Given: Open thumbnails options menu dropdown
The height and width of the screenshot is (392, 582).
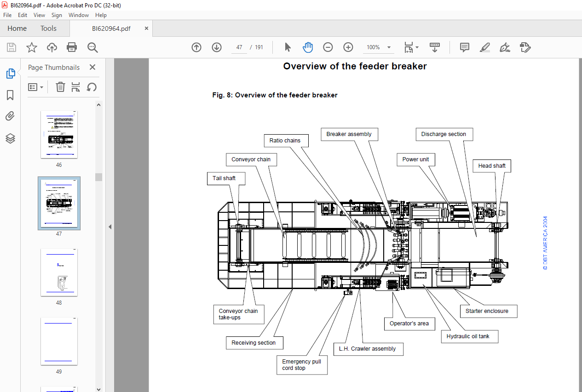Looking at the screenshot, I should coord(35,87).
